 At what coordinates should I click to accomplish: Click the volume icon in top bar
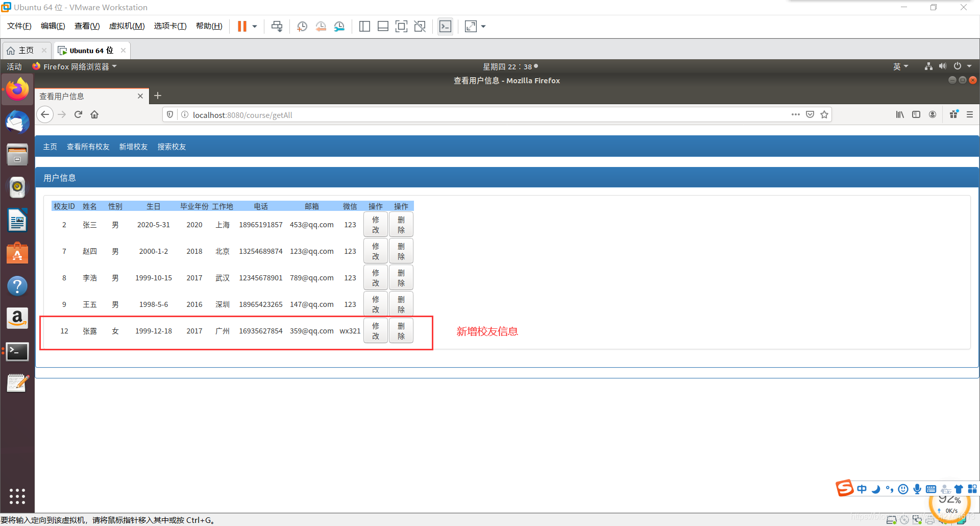943,66
